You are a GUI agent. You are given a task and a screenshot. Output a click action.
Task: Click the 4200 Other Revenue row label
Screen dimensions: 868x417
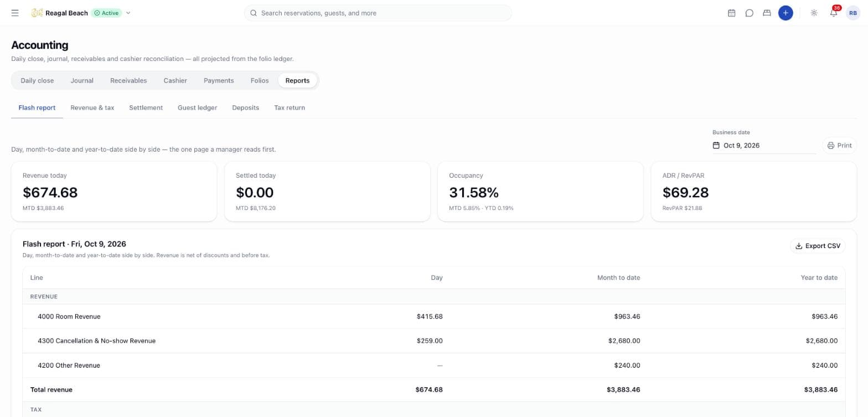[x=69, y=365]
